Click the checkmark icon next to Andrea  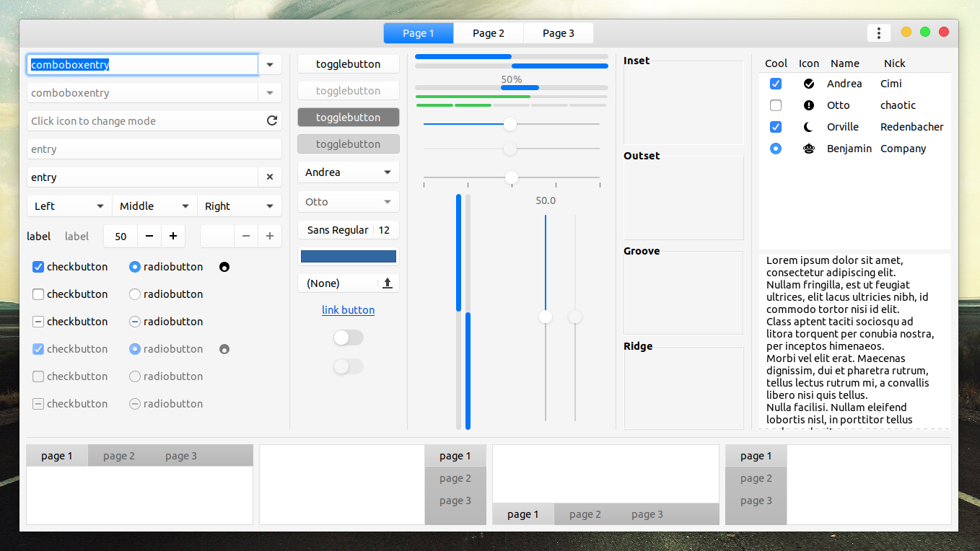[809, 83]
